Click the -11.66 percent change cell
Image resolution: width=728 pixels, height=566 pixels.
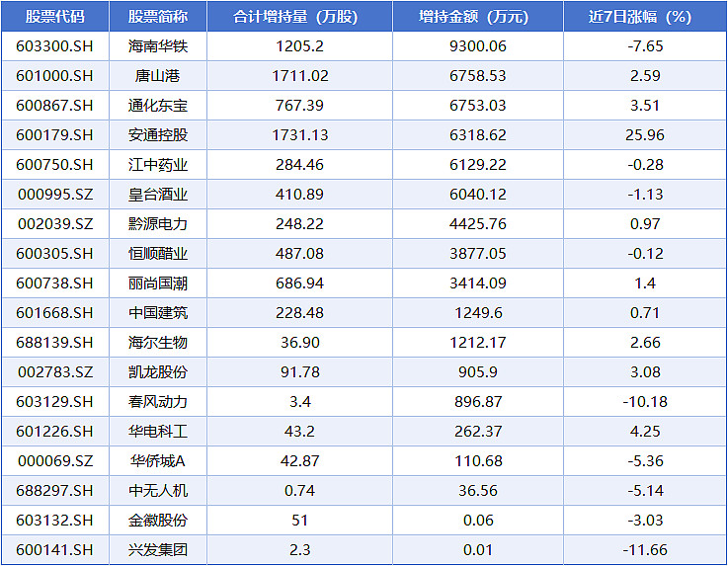click(x=645, y=550)
